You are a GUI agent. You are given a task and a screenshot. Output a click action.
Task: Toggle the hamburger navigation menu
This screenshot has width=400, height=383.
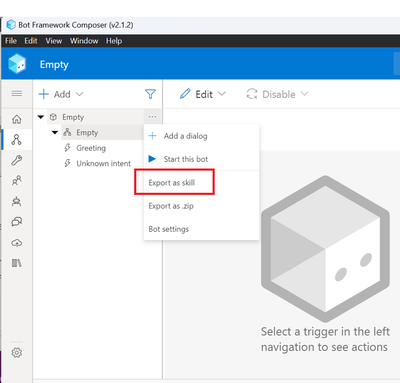coord(17,94)
